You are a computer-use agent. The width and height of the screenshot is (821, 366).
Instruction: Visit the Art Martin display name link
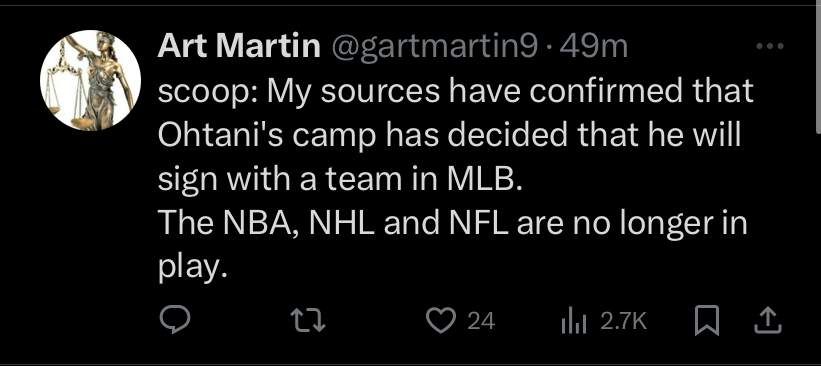coord(239,46)
